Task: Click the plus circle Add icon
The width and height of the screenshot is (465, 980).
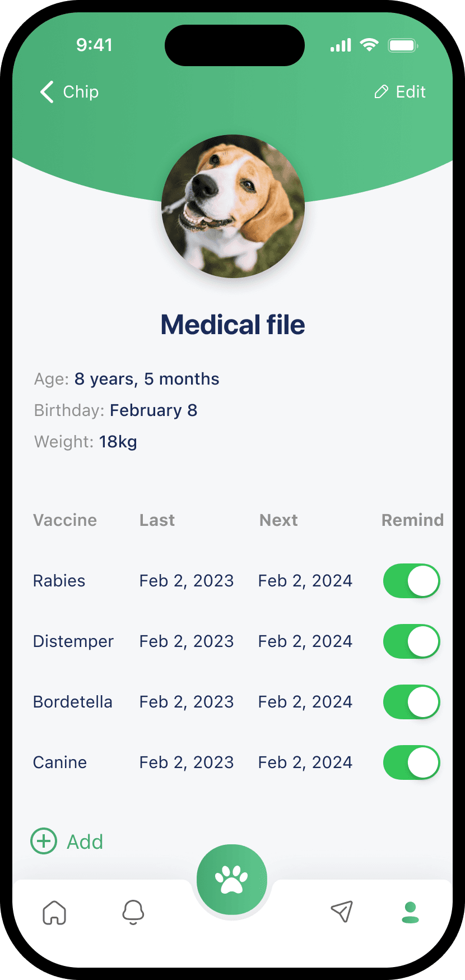Action: 44,841
